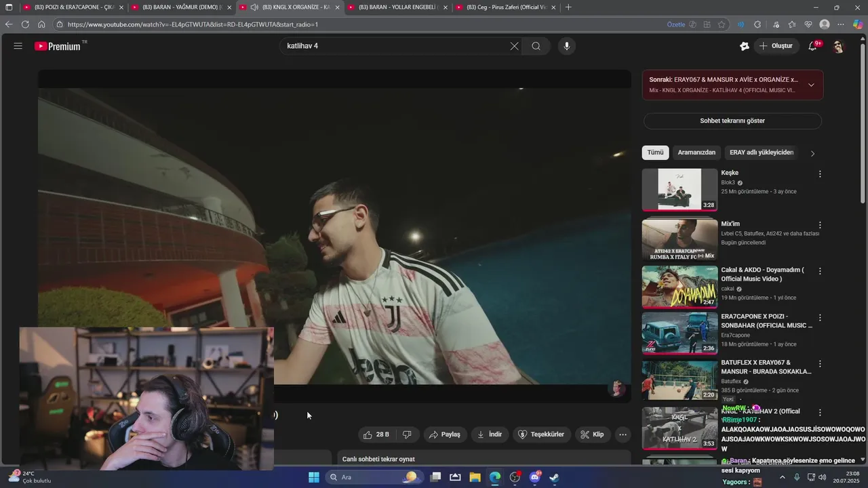Share the video via Paylaş
868x488 pixels.
tap(444, 434)
